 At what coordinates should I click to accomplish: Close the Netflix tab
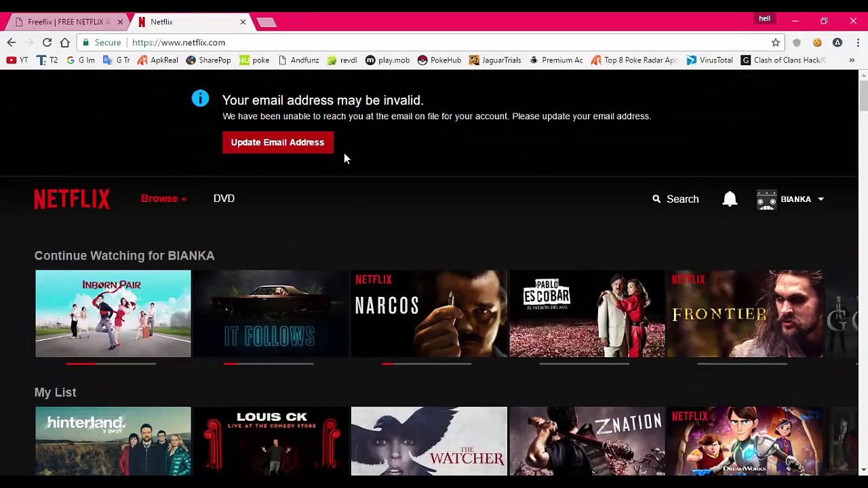click(243, 22)
